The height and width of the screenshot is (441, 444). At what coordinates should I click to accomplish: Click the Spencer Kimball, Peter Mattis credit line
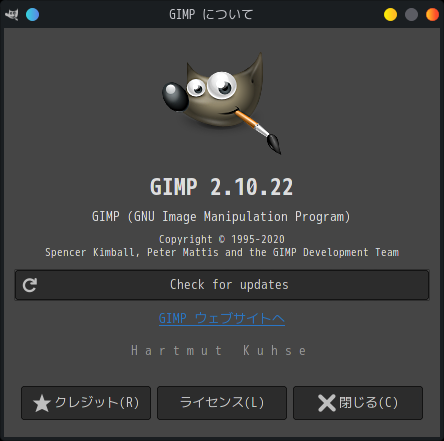click(222, 252)
